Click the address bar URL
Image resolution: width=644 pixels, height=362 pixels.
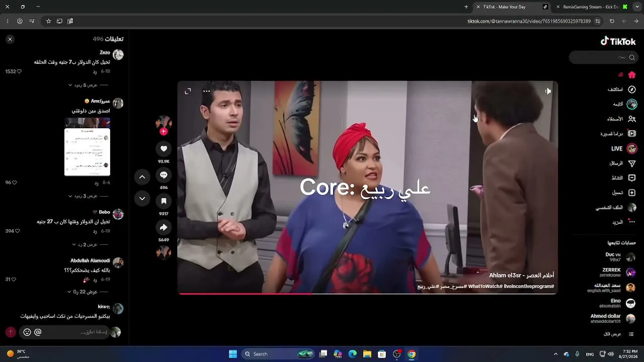[x=529, y=21]
